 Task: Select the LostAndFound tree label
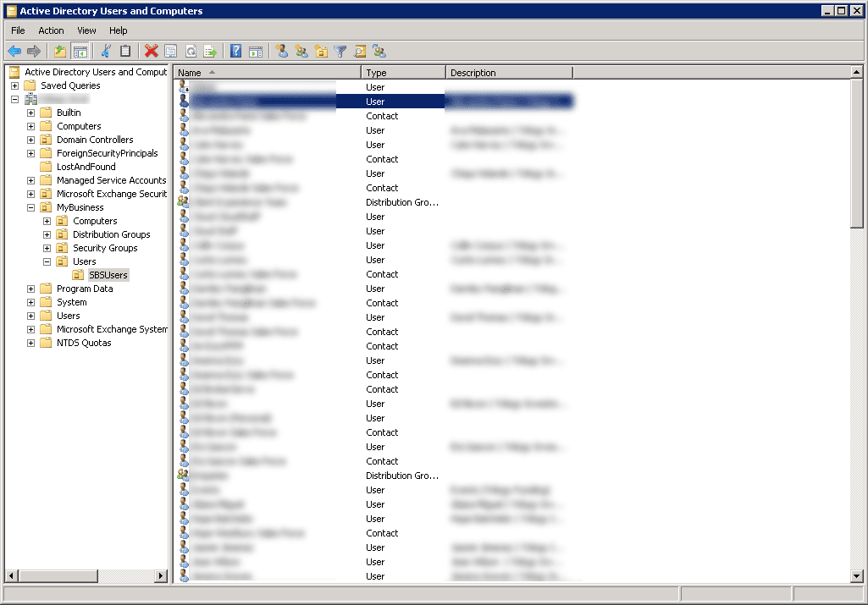pos(86,167)
